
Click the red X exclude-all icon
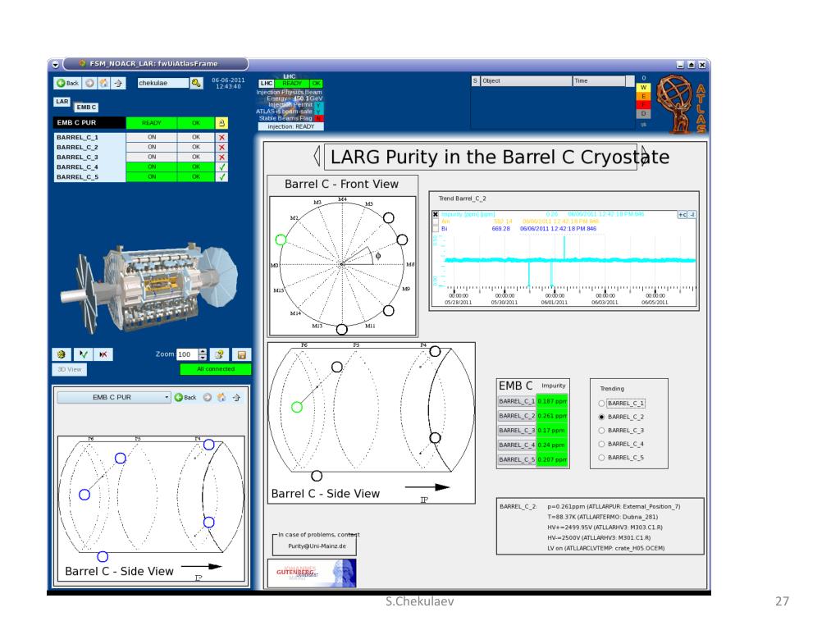[x=103, y=354]
